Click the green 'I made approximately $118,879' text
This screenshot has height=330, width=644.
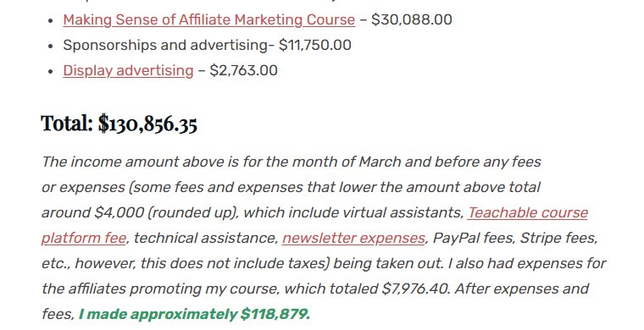(x=194, y=314)
